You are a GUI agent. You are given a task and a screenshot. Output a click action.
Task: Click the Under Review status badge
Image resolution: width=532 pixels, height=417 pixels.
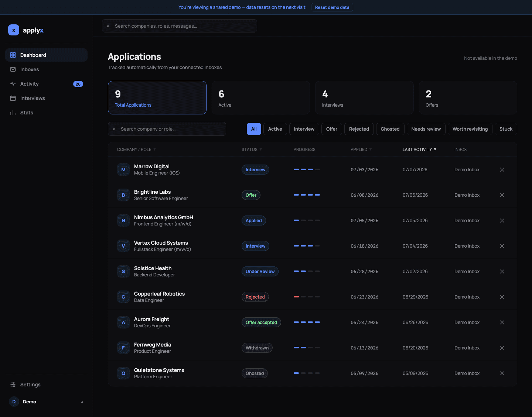point(260,272)
